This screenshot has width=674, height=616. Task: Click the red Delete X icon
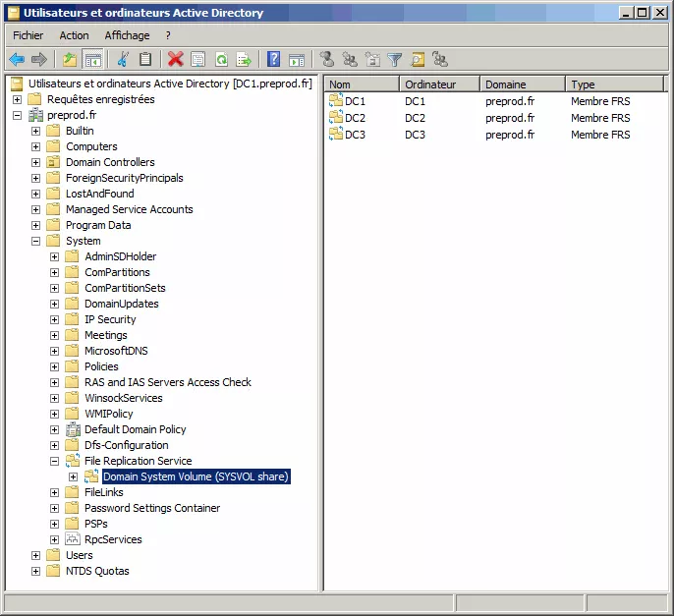pos(175,59)
